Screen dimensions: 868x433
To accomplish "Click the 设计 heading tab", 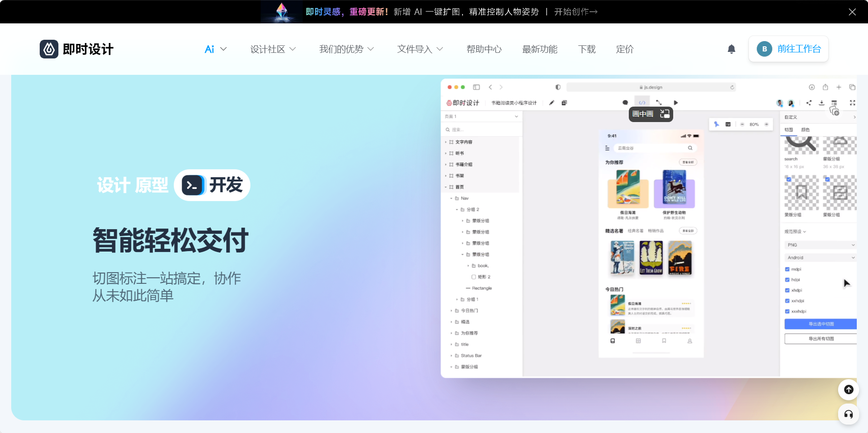I will tap(114, 185).
